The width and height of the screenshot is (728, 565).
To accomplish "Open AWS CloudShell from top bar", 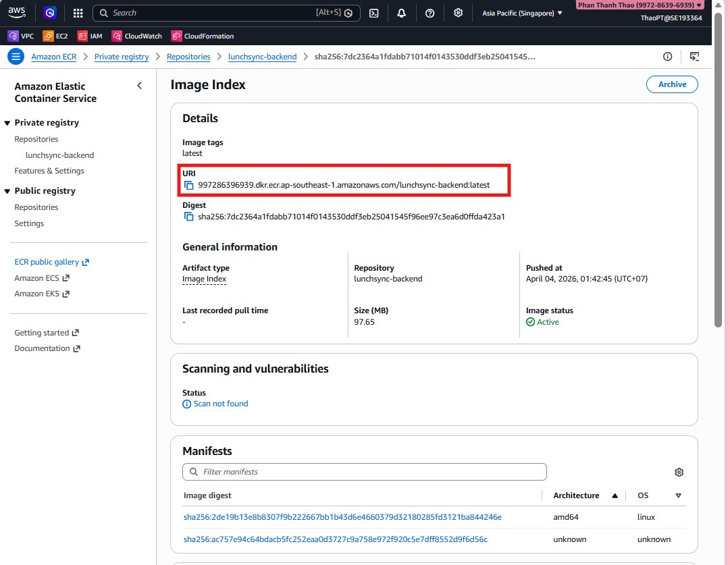I will [374, 13].
